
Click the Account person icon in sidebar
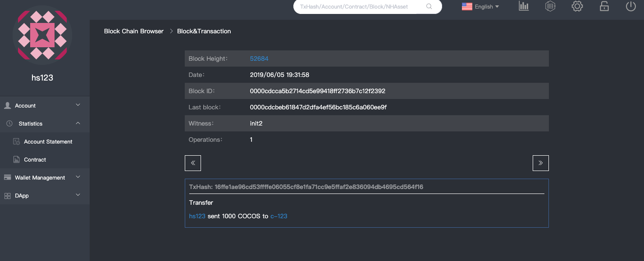8,105
